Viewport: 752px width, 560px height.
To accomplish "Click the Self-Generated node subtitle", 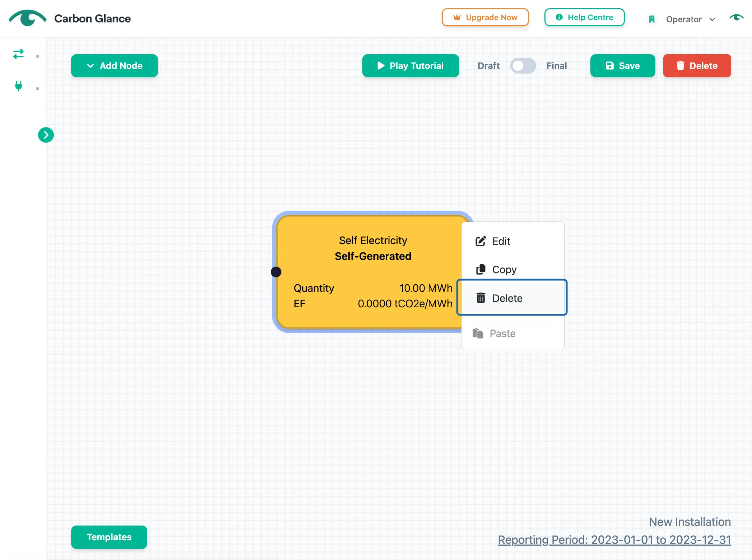I will (x=373, y=256).
